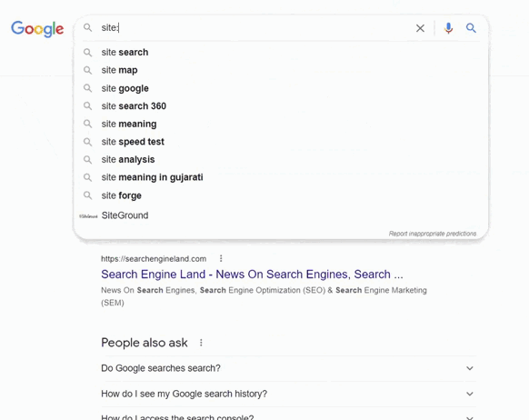The width and height of the screenshot is (529, 420).
Task: Choose the site analysis suggestion
Action: click(x=281, y=160)
